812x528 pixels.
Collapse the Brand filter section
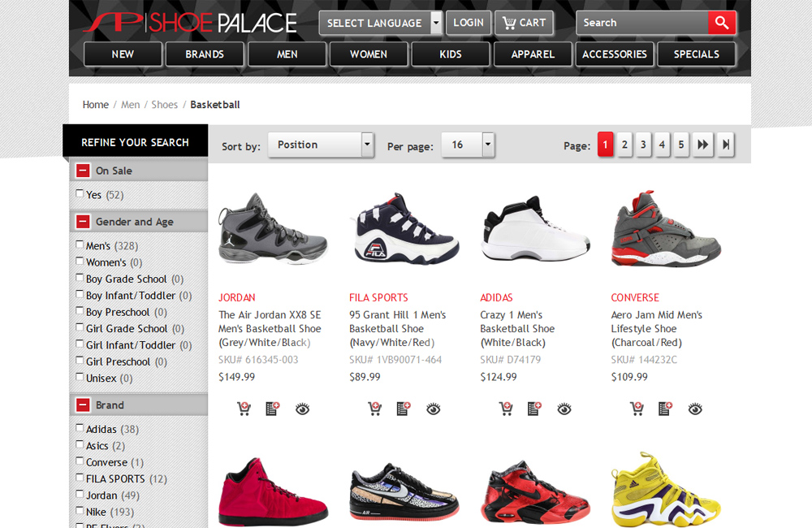pyautogui.click(x=83, y=405)
